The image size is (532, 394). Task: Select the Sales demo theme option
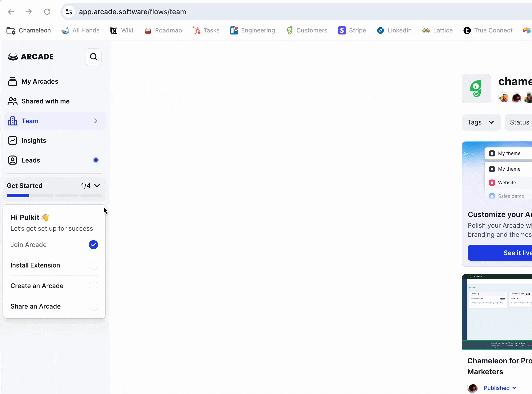pyautogui.click(x=509, y=196)
